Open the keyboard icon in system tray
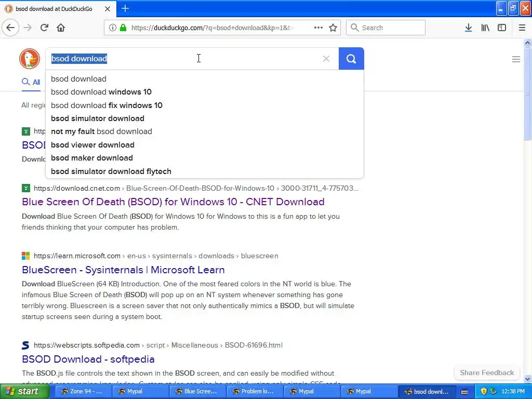532x399 pixels. (x=464, y=392)
